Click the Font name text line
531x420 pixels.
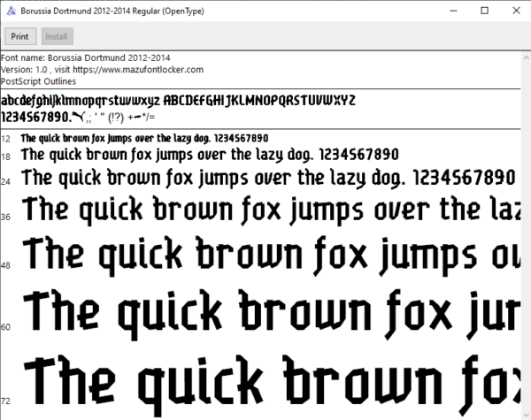(x=86, y=57)
